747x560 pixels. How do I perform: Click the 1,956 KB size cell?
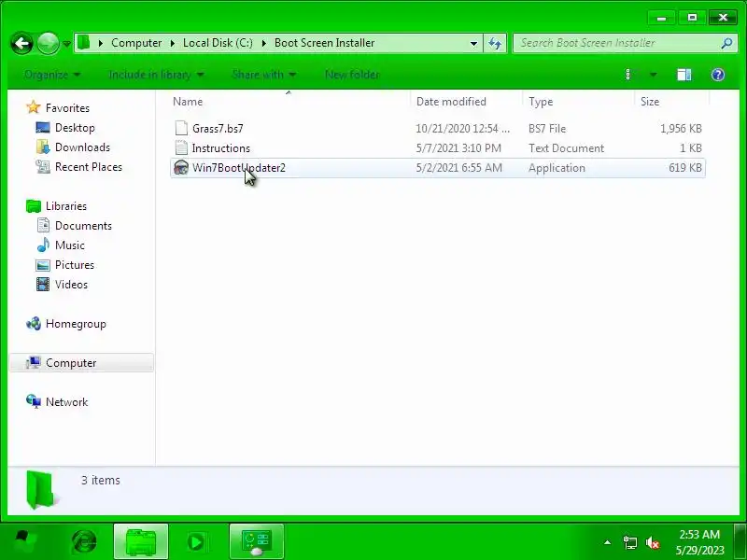click(x=681, y=129)
